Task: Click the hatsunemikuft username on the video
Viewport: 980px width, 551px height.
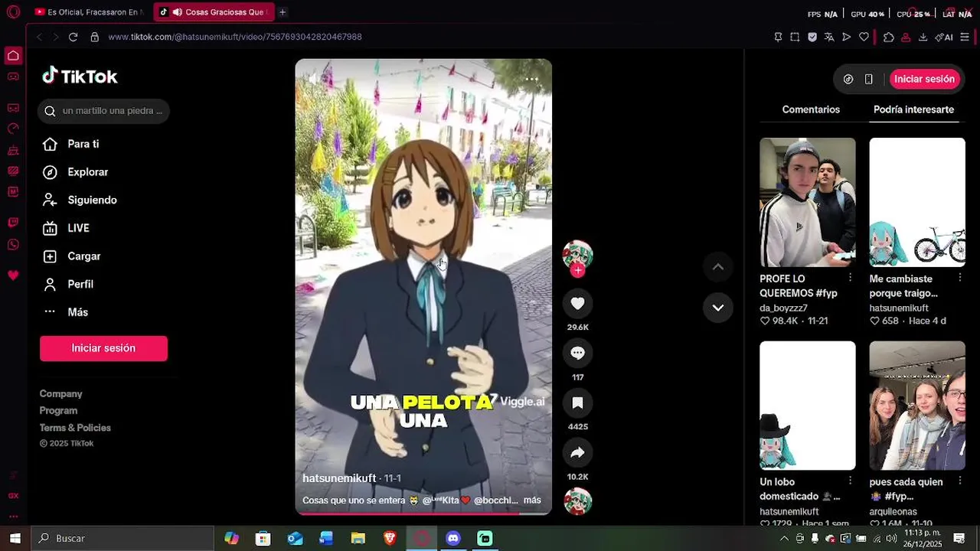Action: (x=339, y=478)
